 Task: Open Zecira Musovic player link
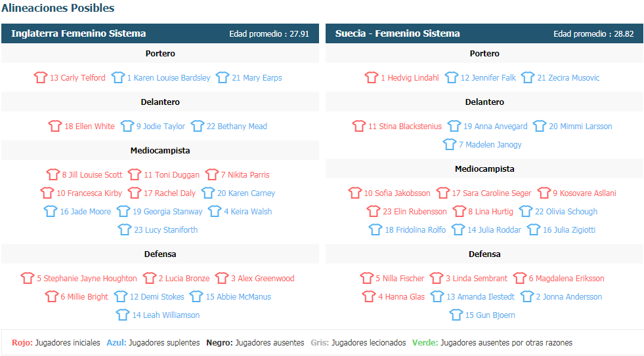(568, 78)
